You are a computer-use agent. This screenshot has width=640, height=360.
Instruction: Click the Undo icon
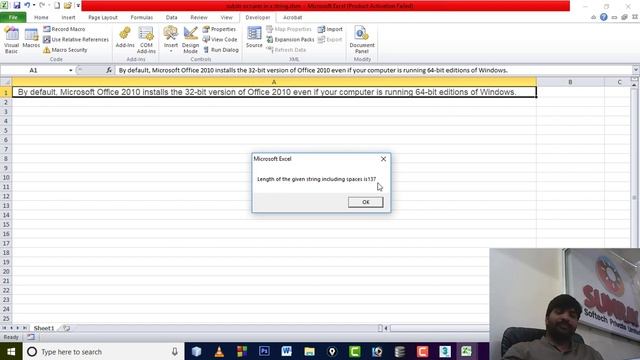pyautogui.click(x=27, y=6)
